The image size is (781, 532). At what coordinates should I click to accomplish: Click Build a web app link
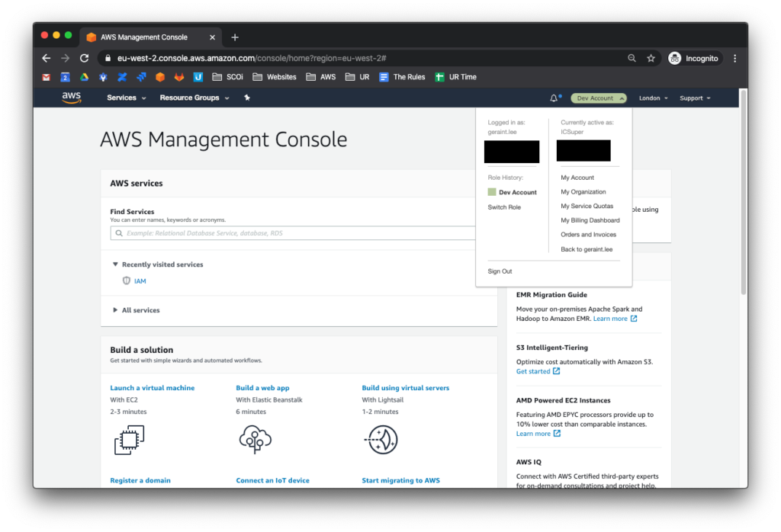pos(262,388)
